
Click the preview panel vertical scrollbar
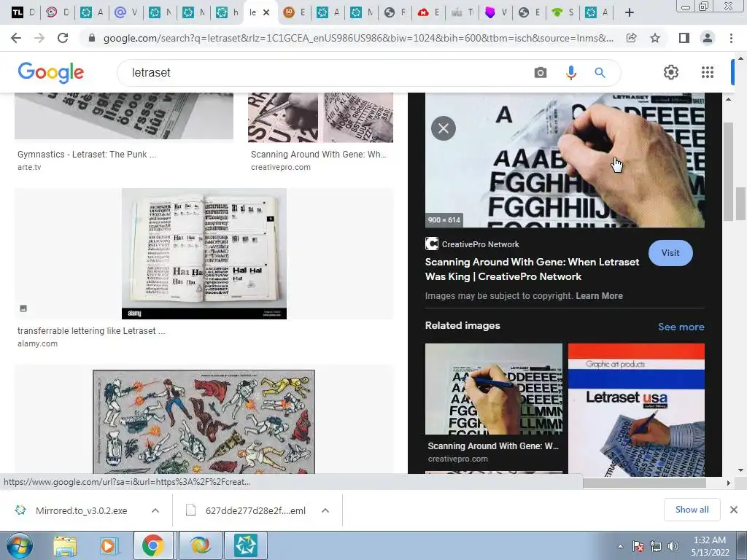click(x=728, y=171)
